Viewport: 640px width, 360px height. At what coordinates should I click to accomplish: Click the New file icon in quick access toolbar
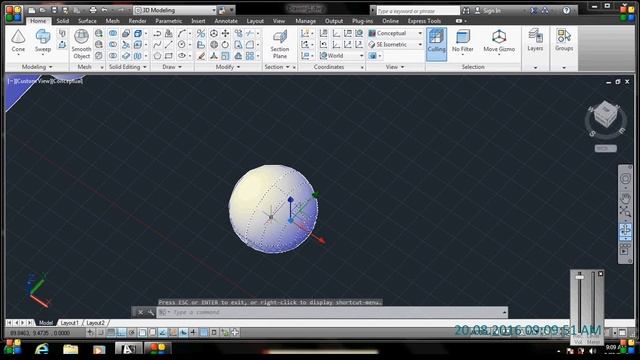(x=32, y=10)
